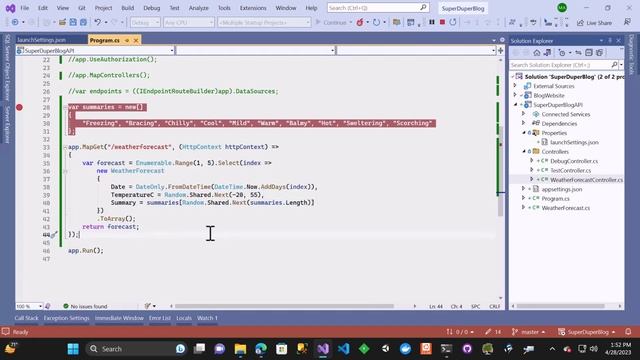Click the Visual Studio Search box

(x=378, y=8)
